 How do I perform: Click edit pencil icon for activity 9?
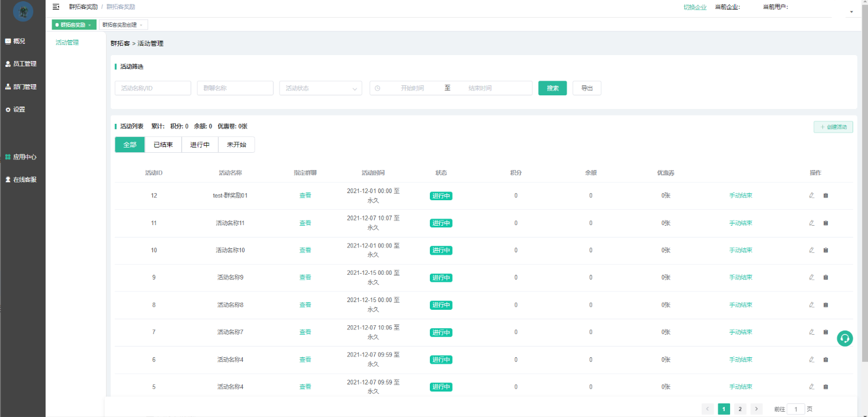pos(812,277)
